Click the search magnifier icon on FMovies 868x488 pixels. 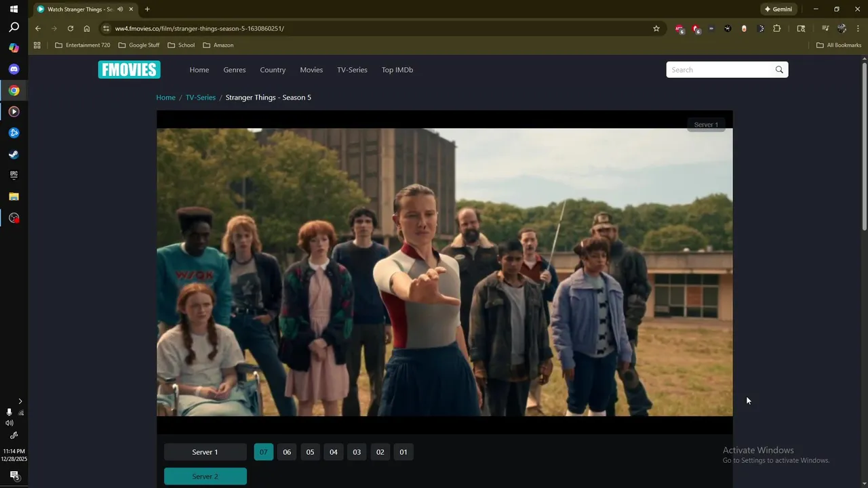coord(779,70)
